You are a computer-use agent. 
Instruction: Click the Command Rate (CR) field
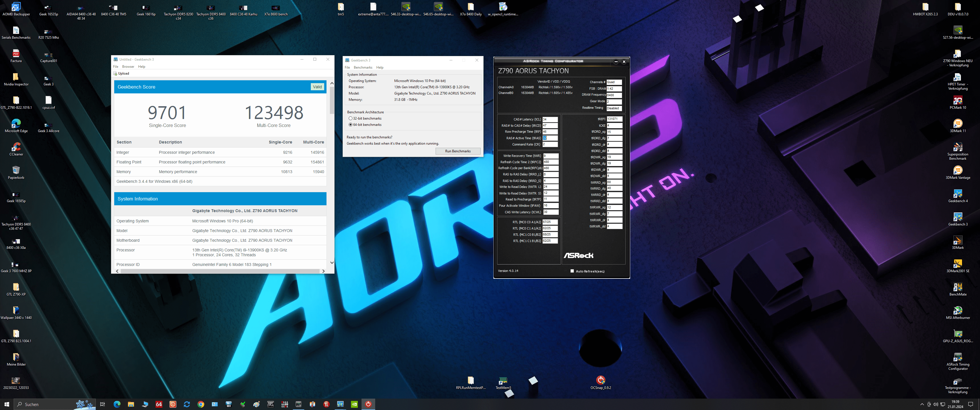550,145
